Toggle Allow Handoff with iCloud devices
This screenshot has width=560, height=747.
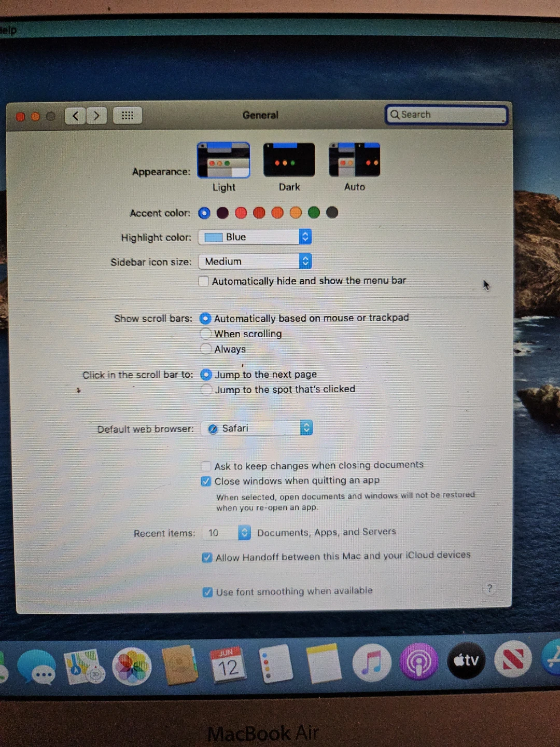pos(207,558)
